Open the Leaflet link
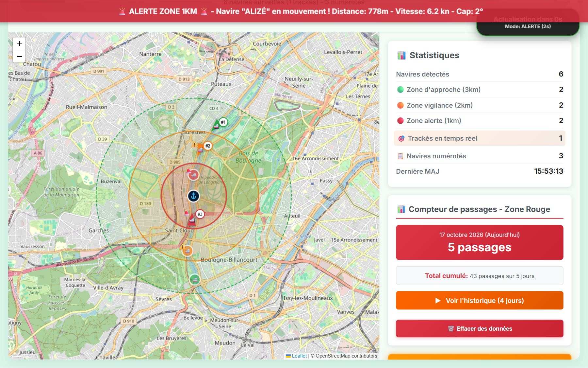Viewport: 588px width, 368px height. pos(299,356)
